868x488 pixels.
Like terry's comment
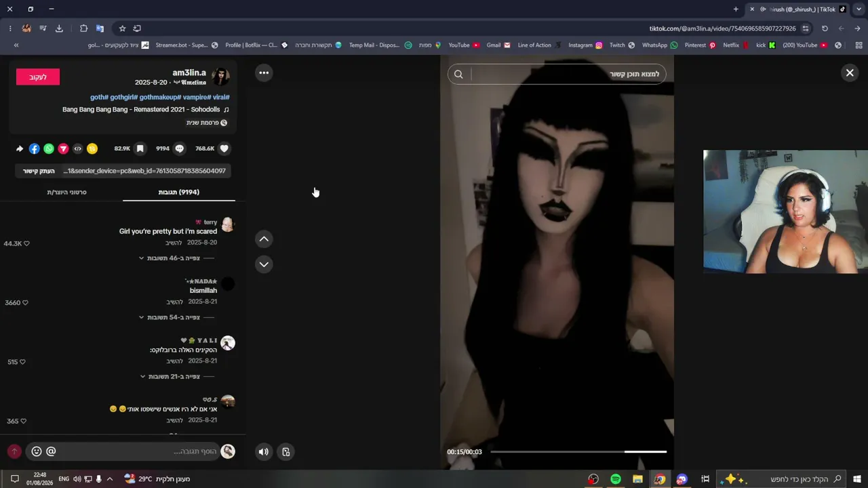tap(26, 243)
